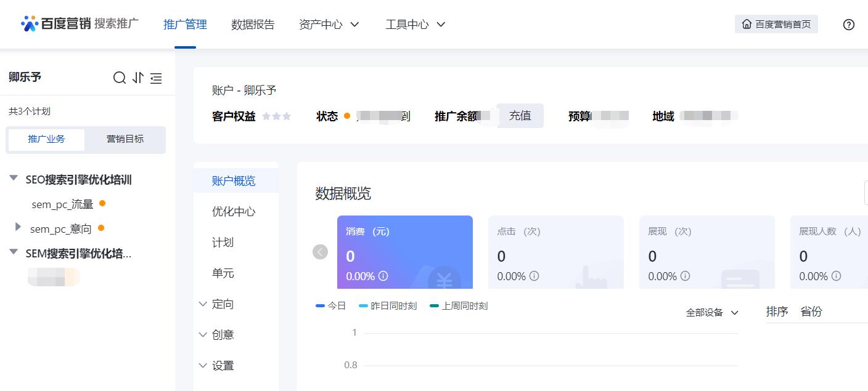Click the 数据概览 heading
Image resolution: width=868 pixels, height=391 pixels.
coord(343,193)
